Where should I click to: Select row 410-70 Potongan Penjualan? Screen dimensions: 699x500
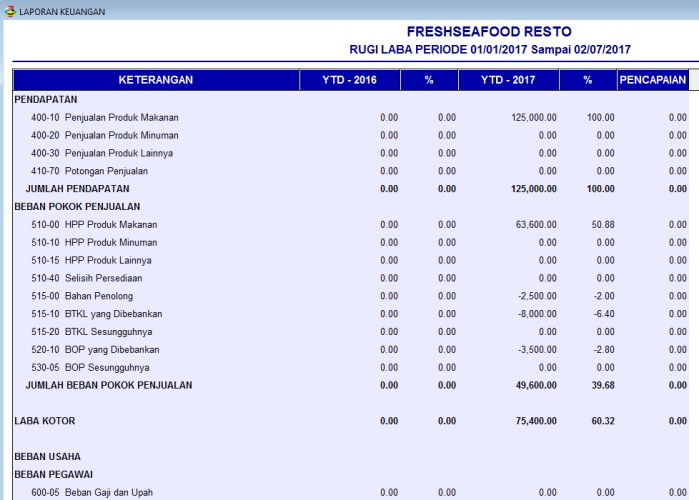(351, 171)
